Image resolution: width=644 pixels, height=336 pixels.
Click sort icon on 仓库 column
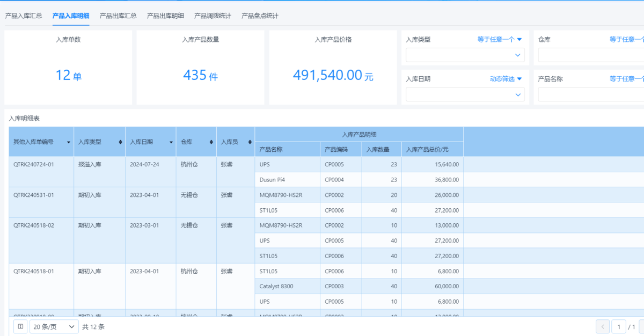(x=211, y=142)
